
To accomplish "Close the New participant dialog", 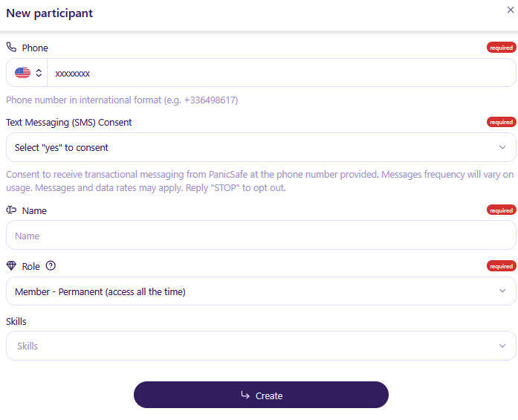I will (511, 10).
